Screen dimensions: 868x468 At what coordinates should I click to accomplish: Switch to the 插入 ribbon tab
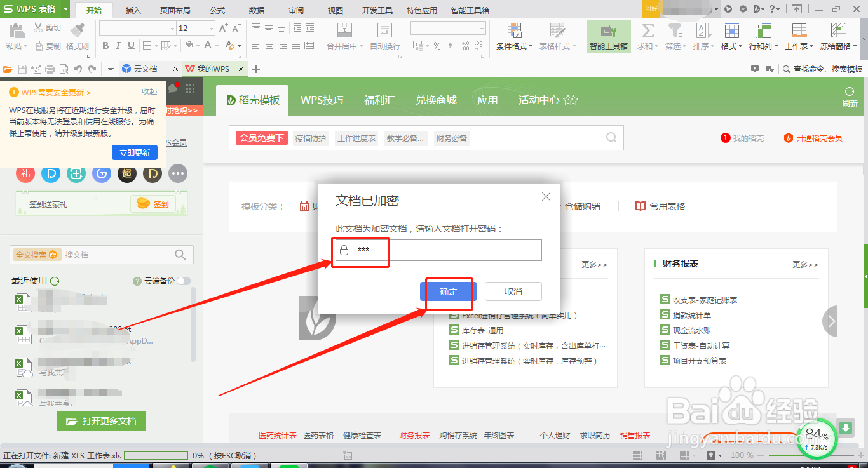click(133, 10)
